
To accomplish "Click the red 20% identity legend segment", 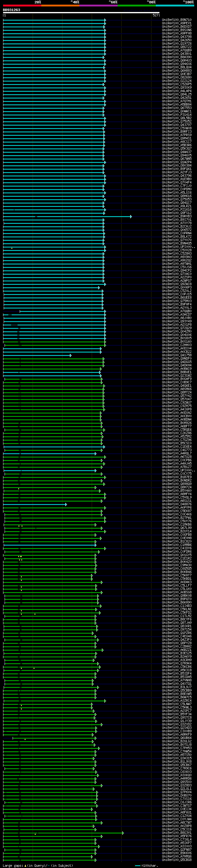I will coord(22,6).
